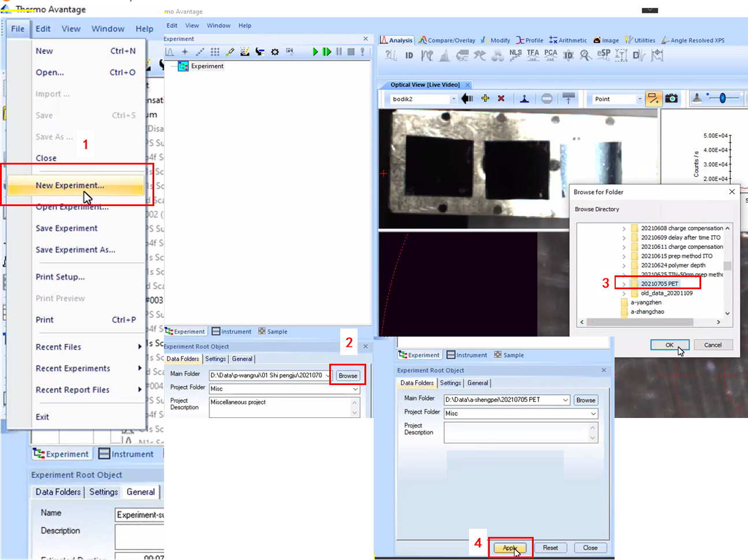
Task: Choose New Experiment... from File menu
Action: (x=70, y=185)
